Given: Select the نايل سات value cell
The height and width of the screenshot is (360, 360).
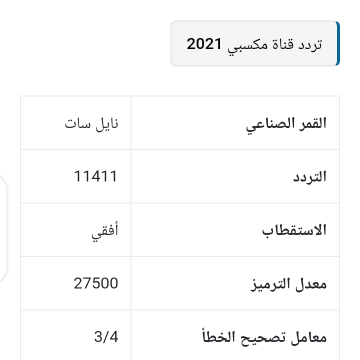Looking at the screenshot, I should click(76, 123).
